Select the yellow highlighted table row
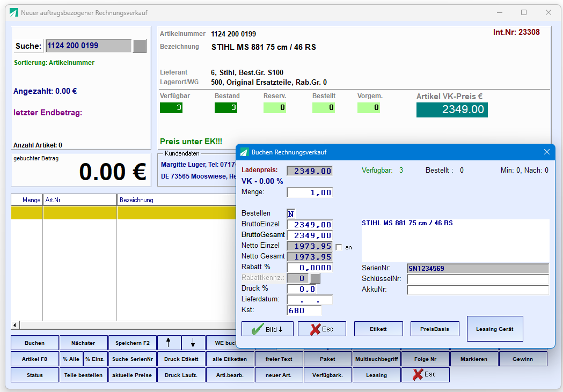The width and height of the screenshot is (563, 392). pos(123,213)
